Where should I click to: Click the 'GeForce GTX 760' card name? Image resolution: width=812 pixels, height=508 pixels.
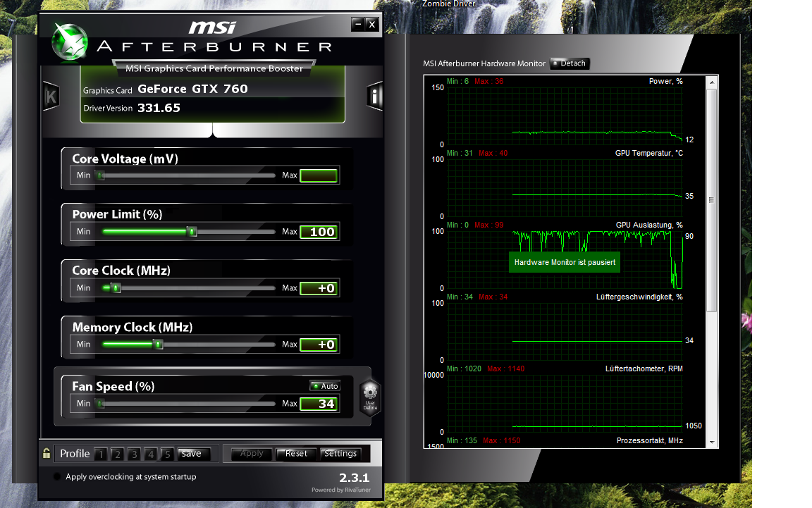(x=192, y=89)
